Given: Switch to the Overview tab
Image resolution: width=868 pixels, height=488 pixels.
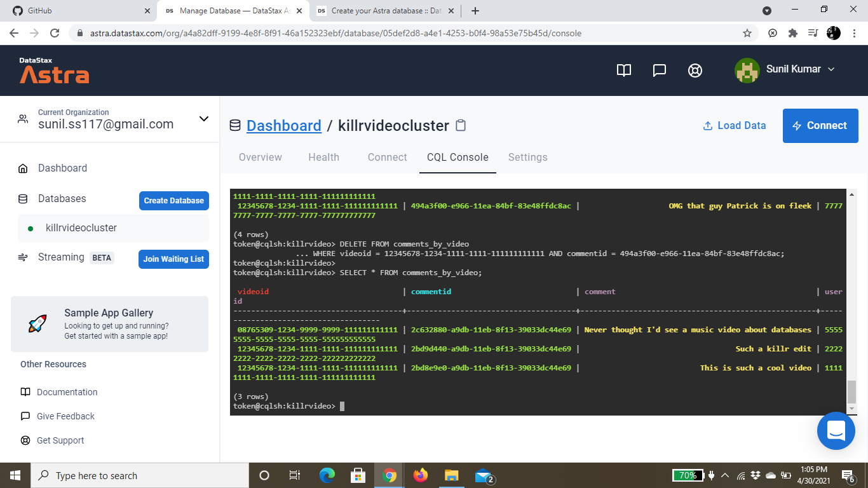Looking at the screenshot, I should (x=260, y=157).
